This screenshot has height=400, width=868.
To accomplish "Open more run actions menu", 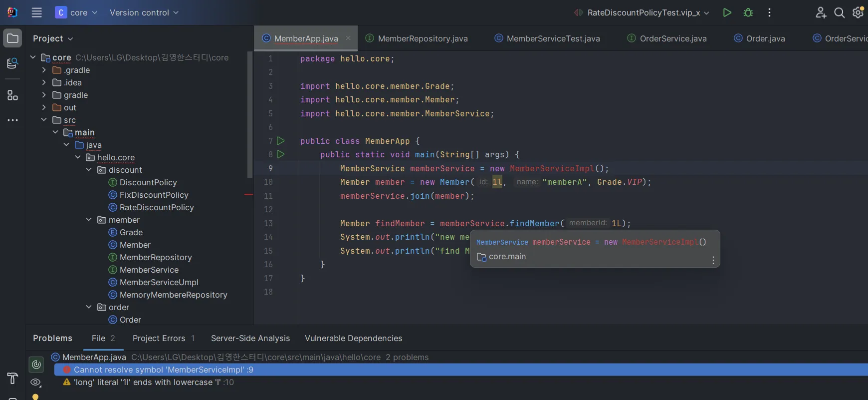I will tap(769, 12).
